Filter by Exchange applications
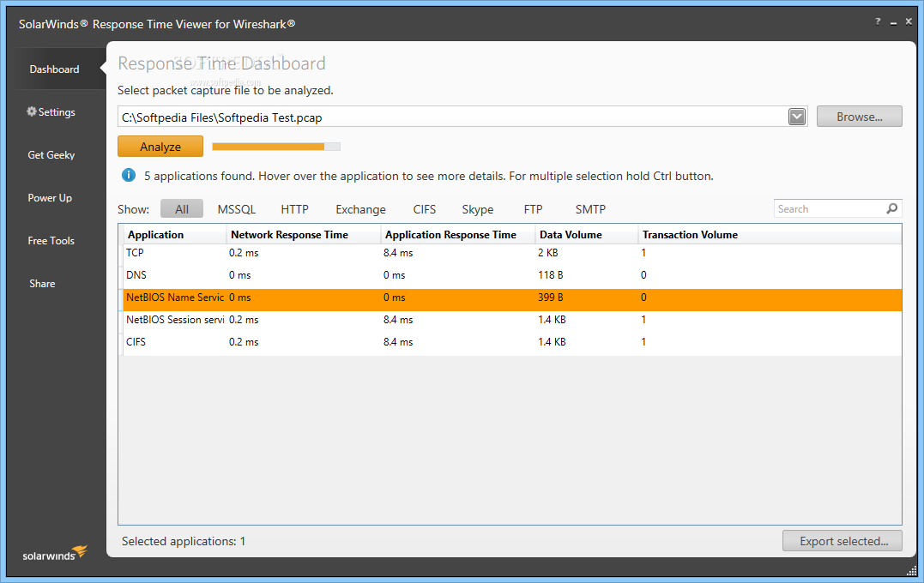924x583 pixels. [360, 209]
